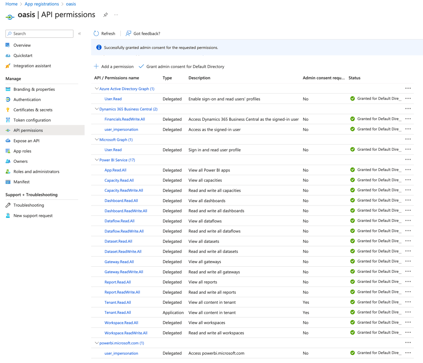Open ellipsis menu for Workspace.ReadWrite.All row
Image resolution: width=423 pixels, height=363 pixels.
coord(408,333)
